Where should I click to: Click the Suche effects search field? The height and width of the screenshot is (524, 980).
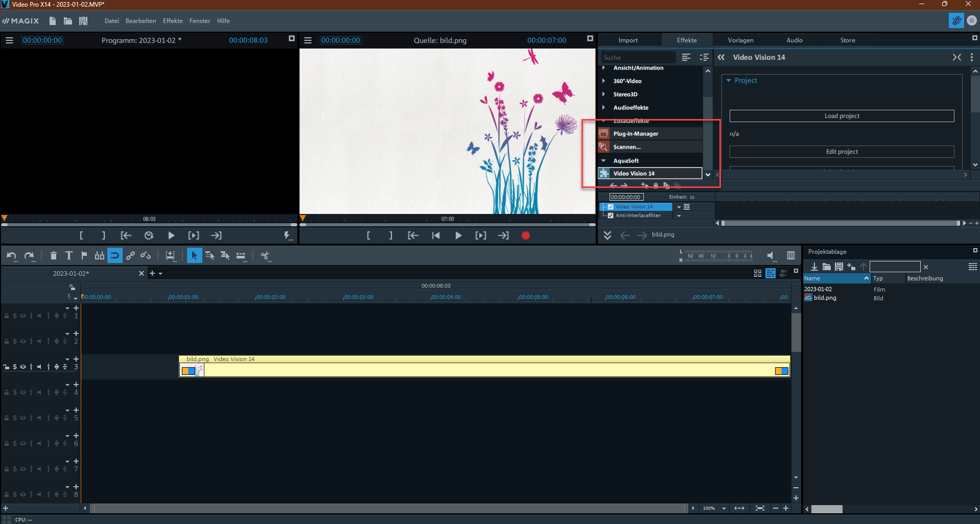coord(638,58)
